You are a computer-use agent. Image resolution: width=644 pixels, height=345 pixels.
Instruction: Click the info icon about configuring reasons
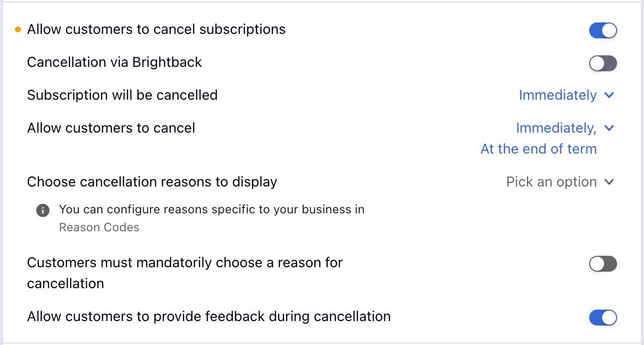point(43,210)
